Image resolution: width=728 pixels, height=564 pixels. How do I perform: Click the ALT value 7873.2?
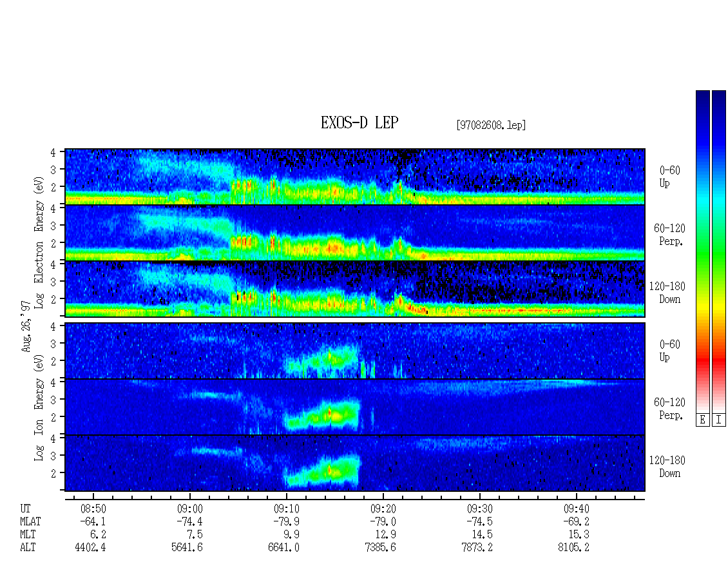click(x=477, y=548)
